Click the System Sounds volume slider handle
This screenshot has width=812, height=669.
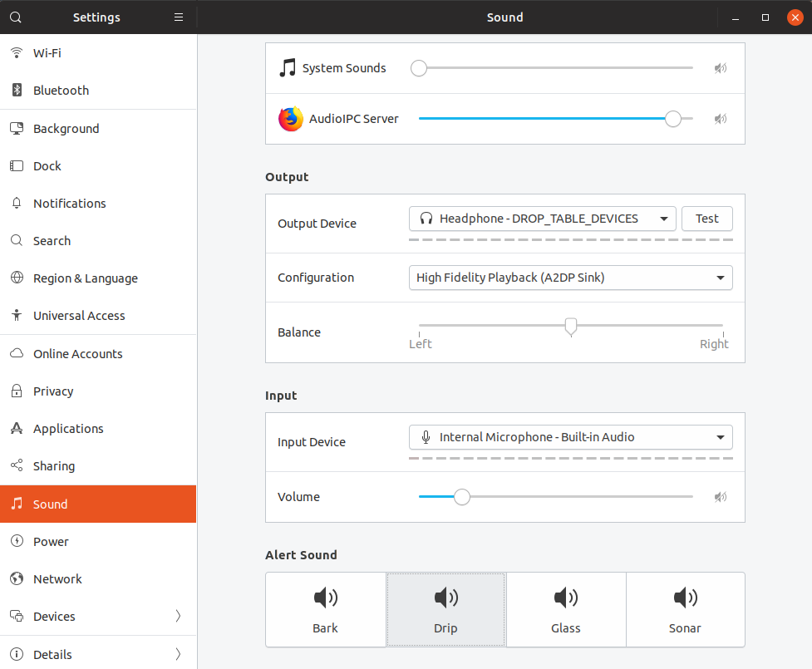coord(419,68)
